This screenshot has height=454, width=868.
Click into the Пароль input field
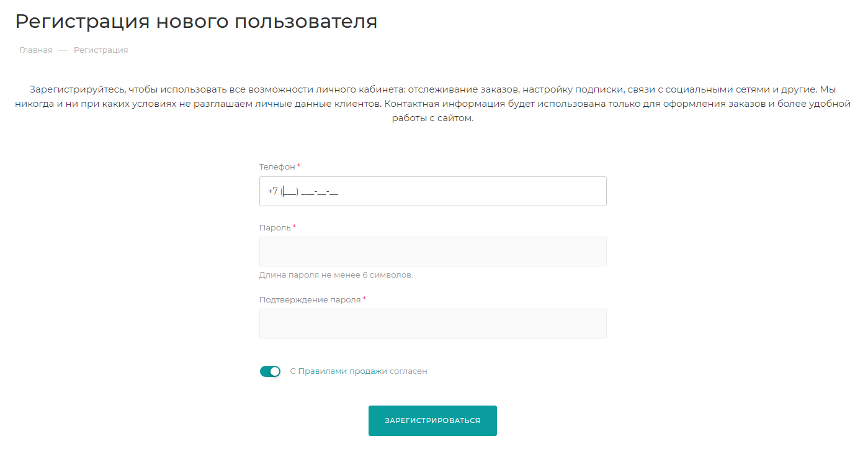(x=432, y=252)
